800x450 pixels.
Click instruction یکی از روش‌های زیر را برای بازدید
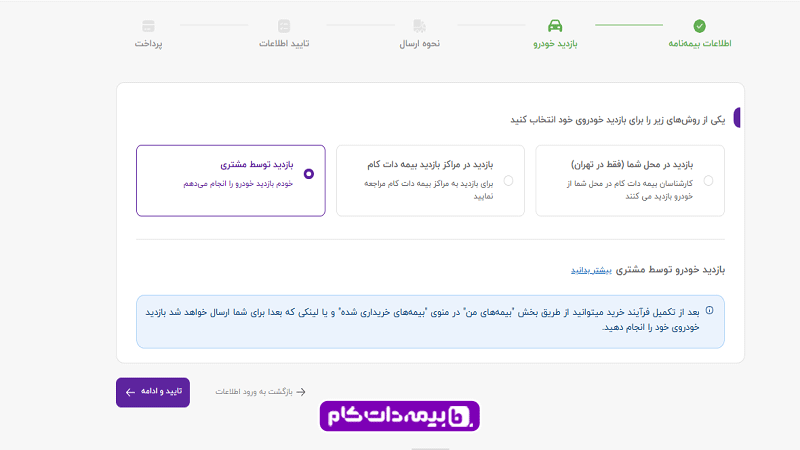tap(617, 119)
